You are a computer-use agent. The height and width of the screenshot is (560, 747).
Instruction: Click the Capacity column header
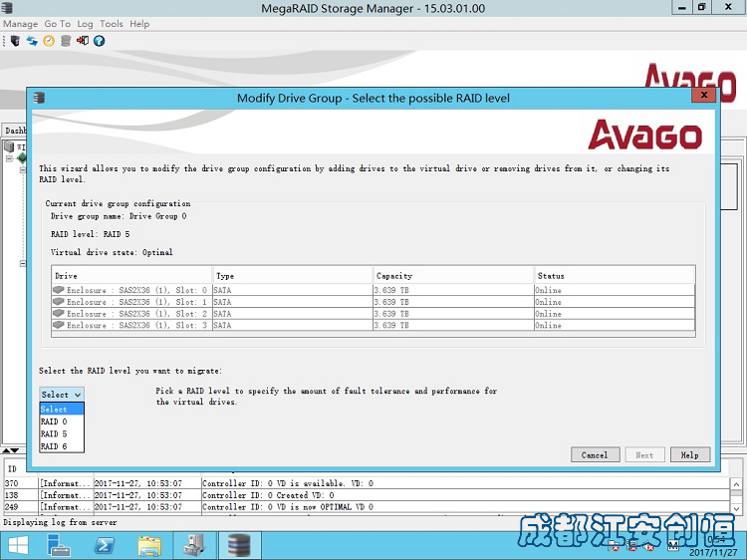pos(453,275)
